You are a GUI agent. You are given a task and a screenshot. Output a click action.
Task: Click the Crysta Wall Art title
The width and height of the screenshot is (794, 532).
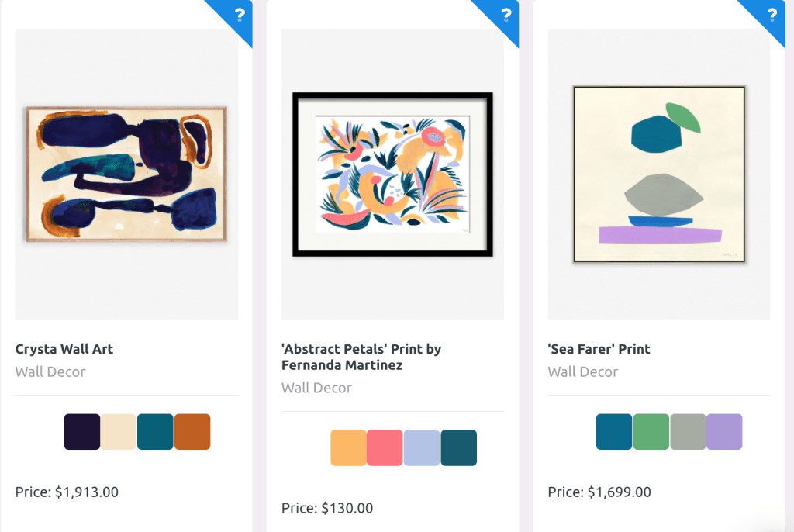coord(64,349)
